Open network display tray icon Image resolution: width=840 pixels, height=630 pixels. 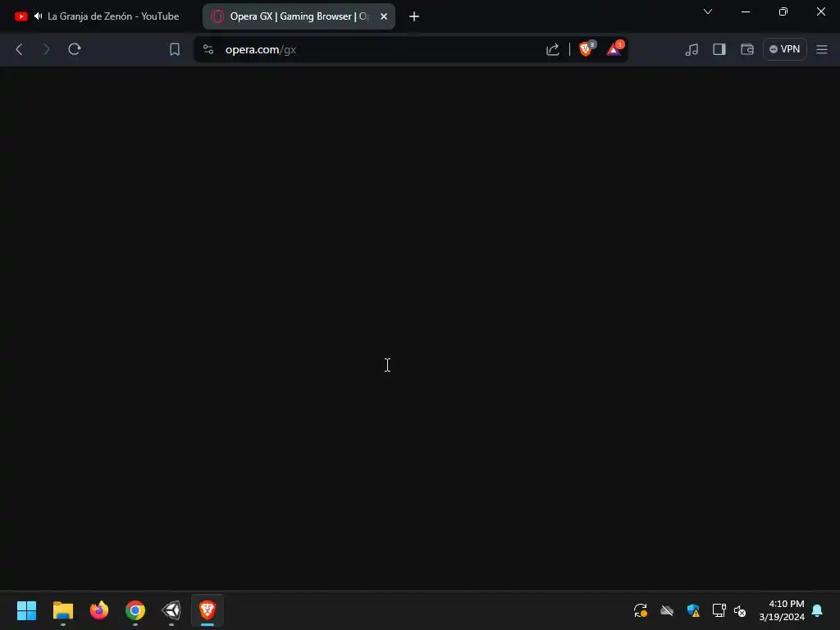click(719, 610)
